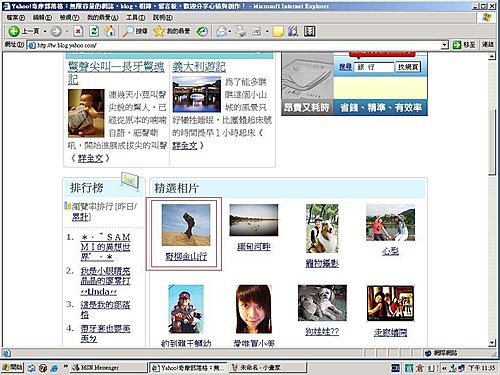Open the Tools menu
This screenshot has width=500, height=375.
click(x=135, y=17)
